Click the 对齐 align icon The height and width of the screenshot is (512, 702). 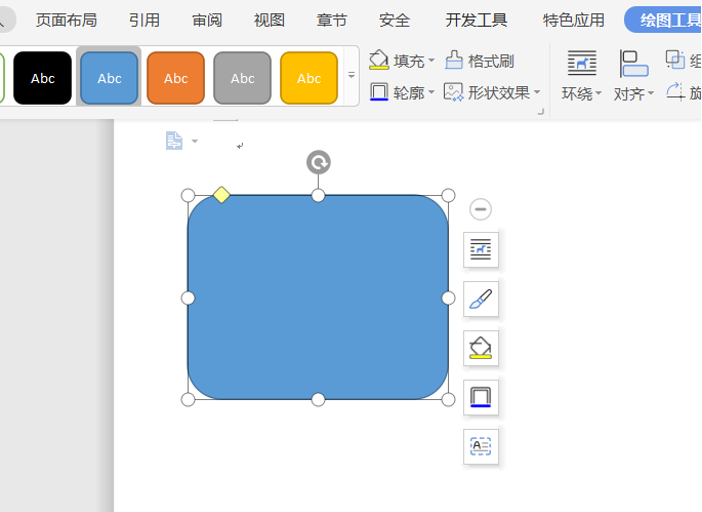pos(634,63)
